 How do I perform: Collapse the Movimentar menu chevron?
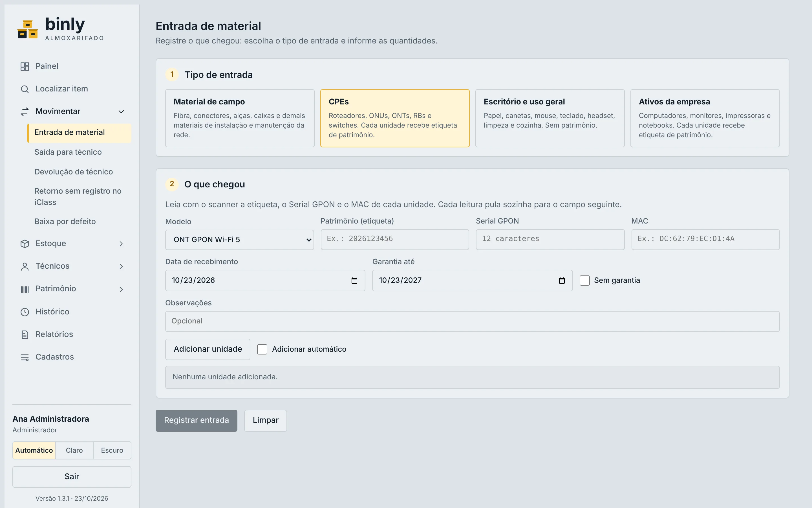[x=121, y=111]
